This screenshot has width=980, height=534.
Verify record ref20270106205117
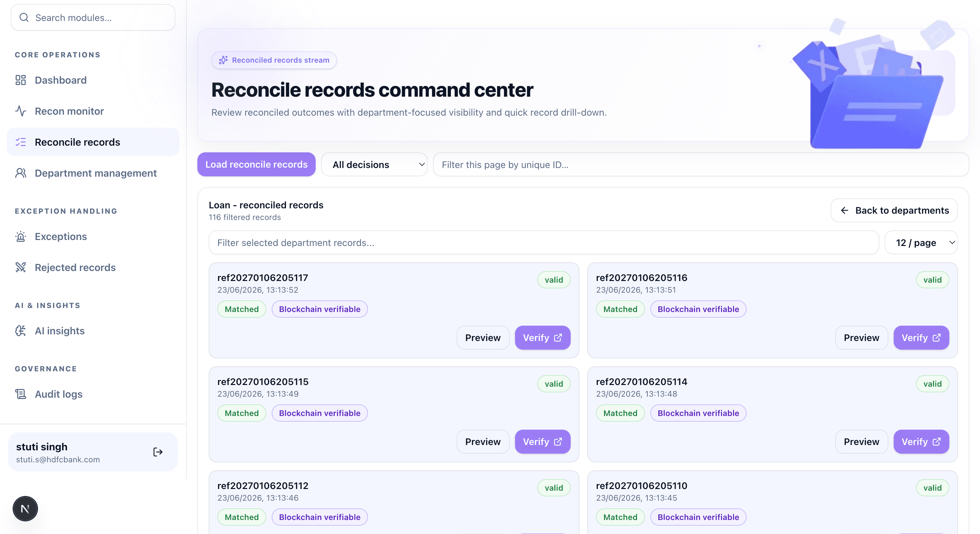[543, 338]
